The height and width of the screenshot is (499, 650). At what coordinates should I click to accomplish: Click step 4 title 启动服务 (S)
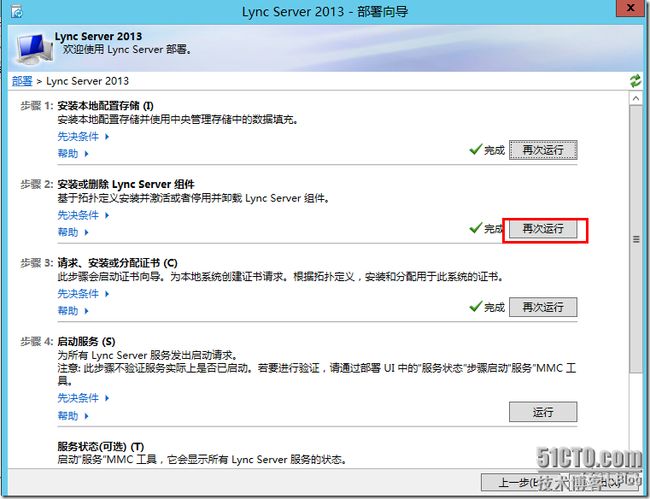86,342
